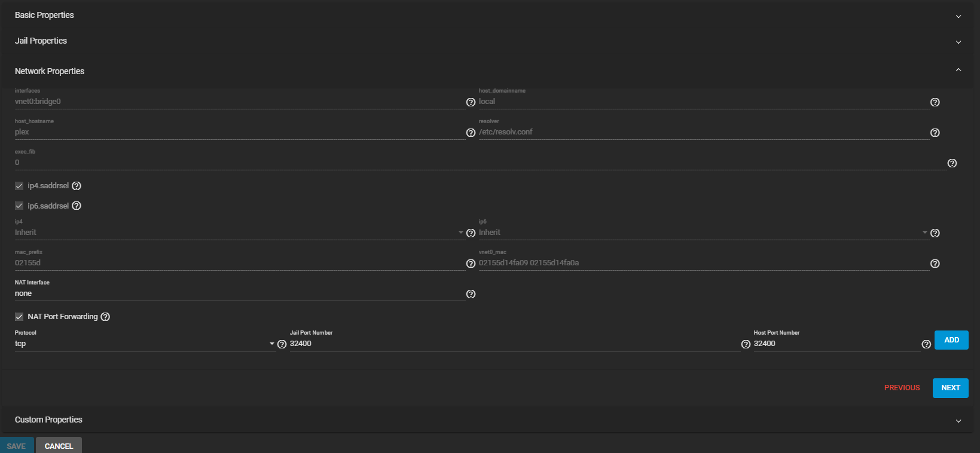Image resolution: width=980 pixels, height=453 pixels.
Task: Click help icon for host_domainname field
Action: (935, 102)
